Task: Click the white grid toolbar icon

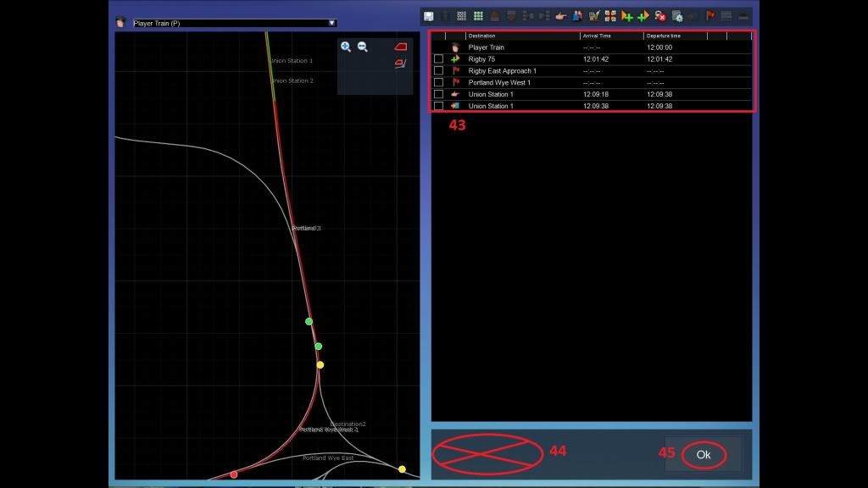Action: click(462, 16)
